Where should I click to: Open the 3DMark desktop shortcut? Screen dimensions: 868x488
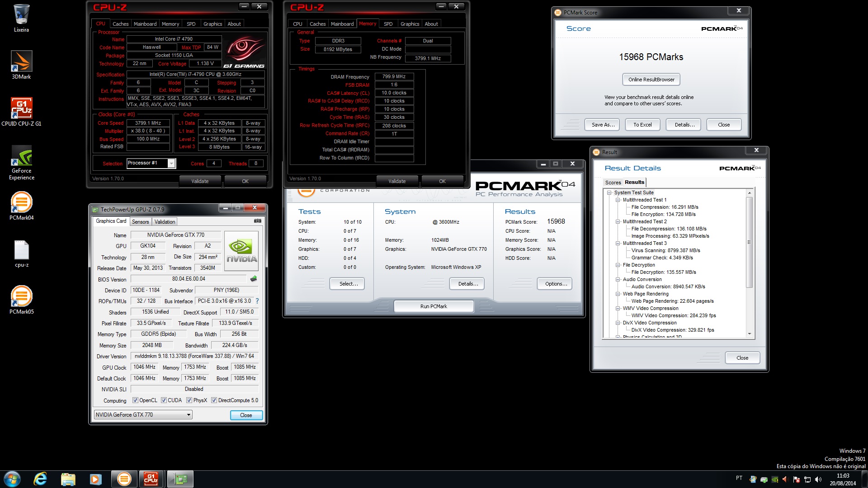(x=21, y=65)
